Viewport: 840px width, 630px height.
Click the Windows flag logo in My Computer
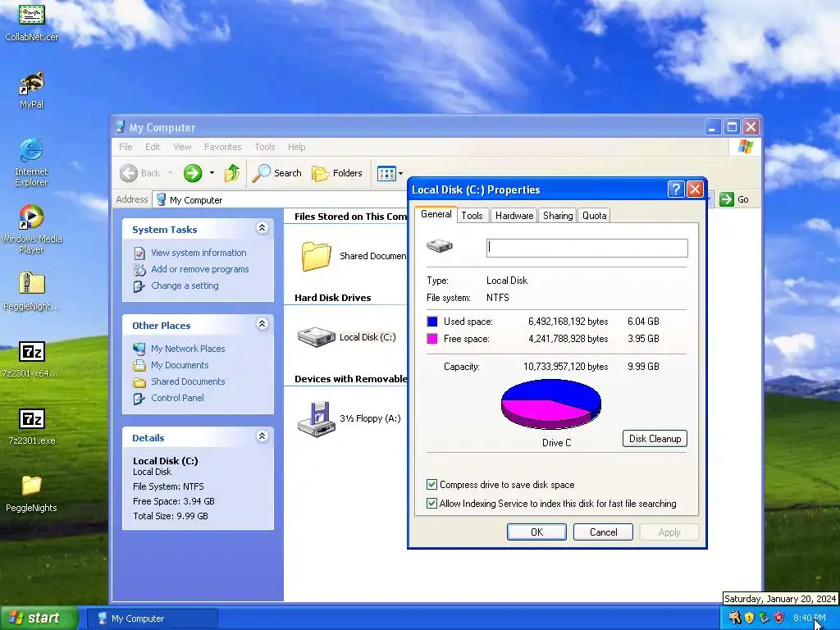point(745,146)
